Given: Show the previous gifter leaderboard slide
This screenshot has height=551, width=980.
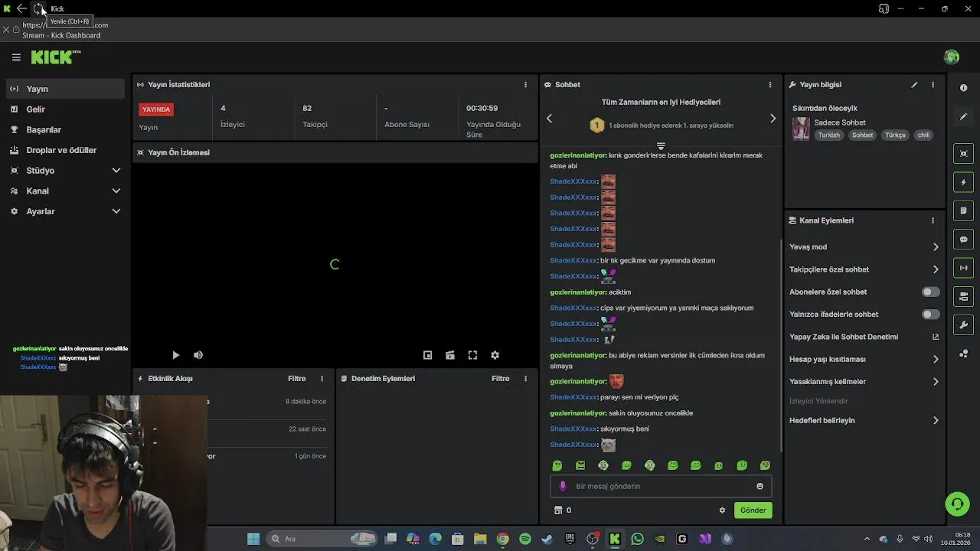Looking at the screenshot, I should coord(549,119).
